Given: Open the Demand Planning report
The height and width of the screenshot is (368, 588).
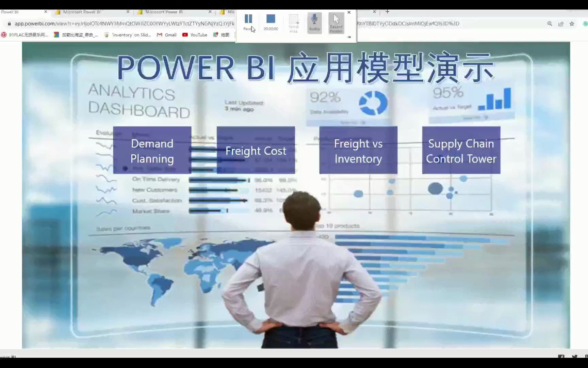Looking at the screenshot, I should (152, 150).
